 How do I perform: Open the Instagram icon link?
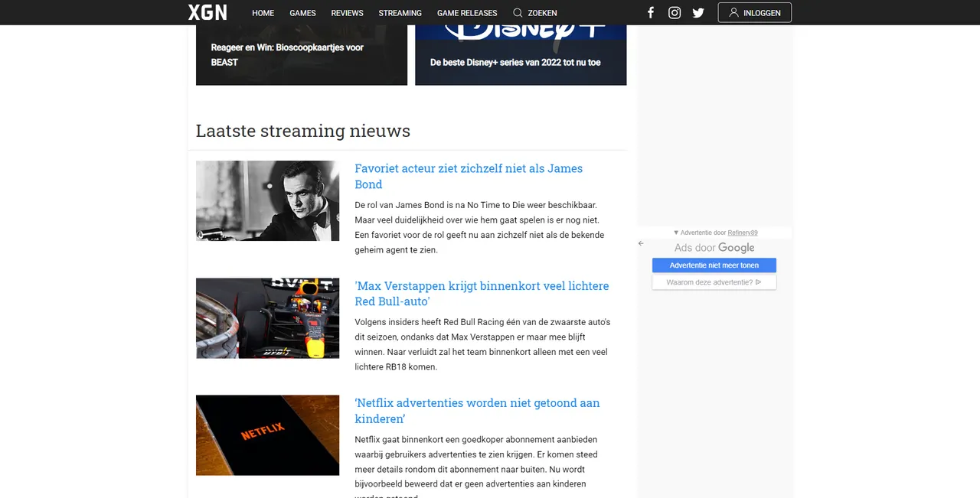pos(675,12)
